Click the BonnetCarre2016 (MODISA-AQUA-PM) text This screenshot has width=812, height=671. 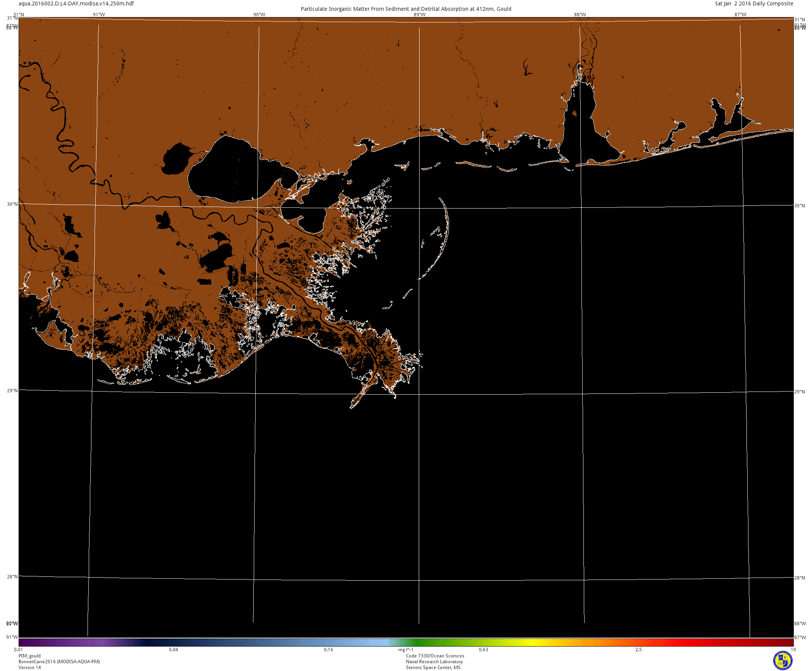coord(59,662)
